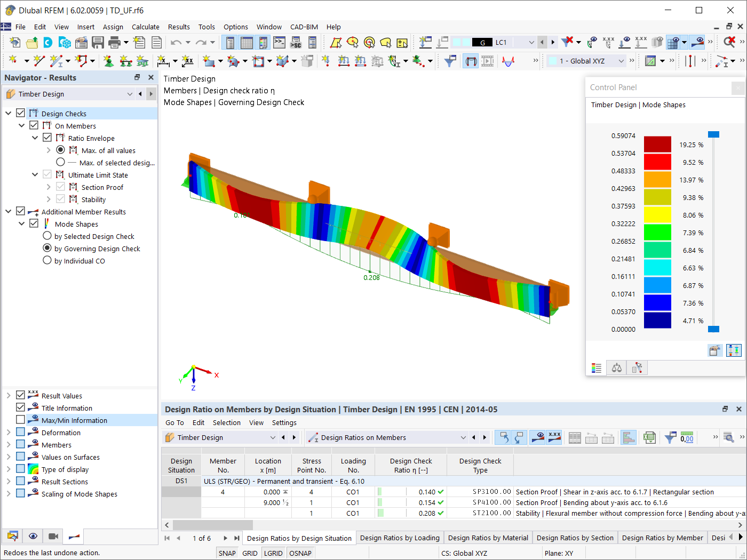
Task: Click the table filter funnel icon
Action: tap(671, 438)
